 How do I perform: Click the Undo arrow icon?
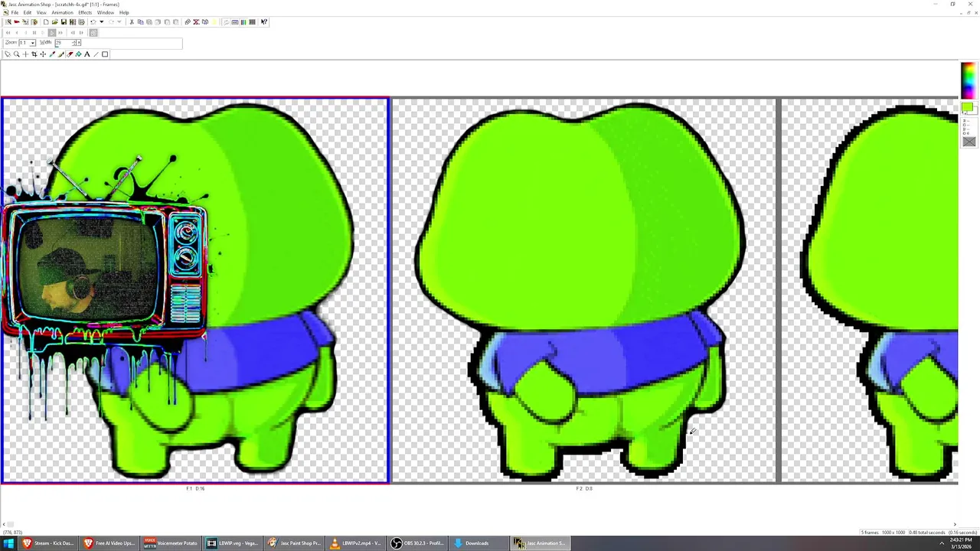[93, 22]
